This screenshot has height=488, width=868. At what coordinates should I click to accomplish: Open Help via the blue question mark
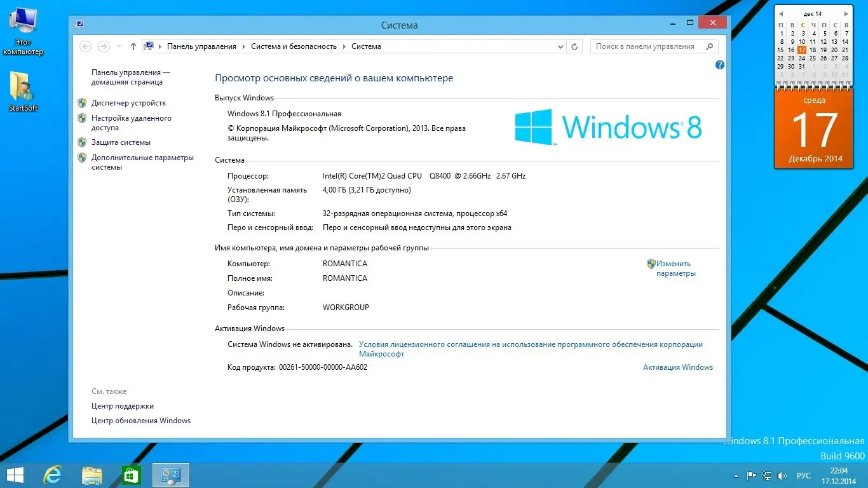[720, 65]
